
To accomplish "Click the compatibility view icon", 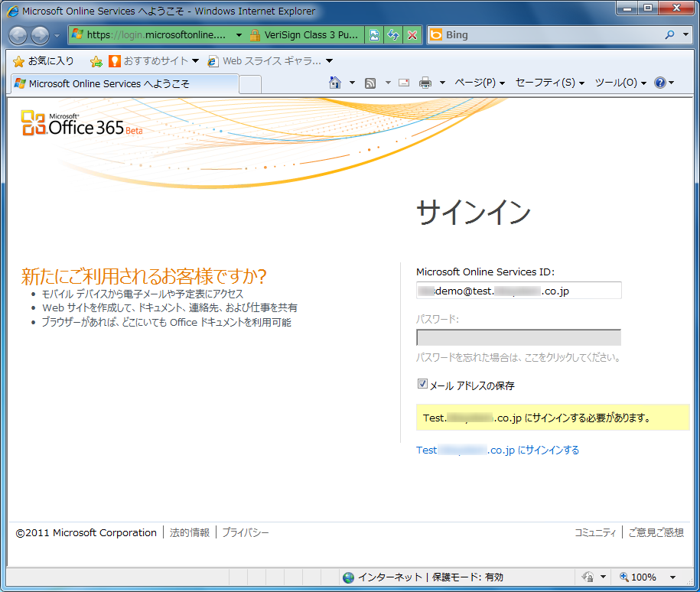I will [x=374, y=35].
